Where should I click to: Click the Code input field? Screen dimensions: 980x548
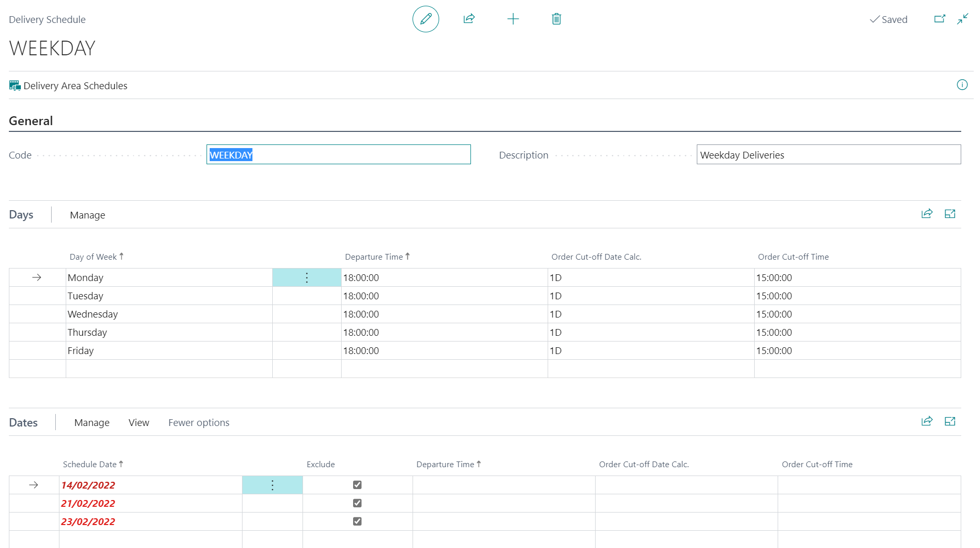click(x=338, y=154)
